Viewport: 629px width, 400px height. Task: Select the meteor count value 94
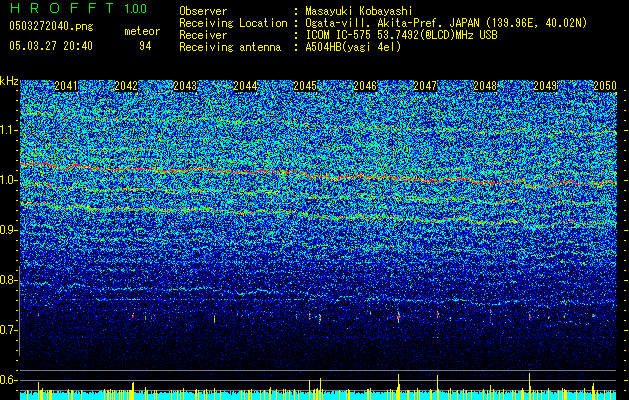click(x=145, y=46)
